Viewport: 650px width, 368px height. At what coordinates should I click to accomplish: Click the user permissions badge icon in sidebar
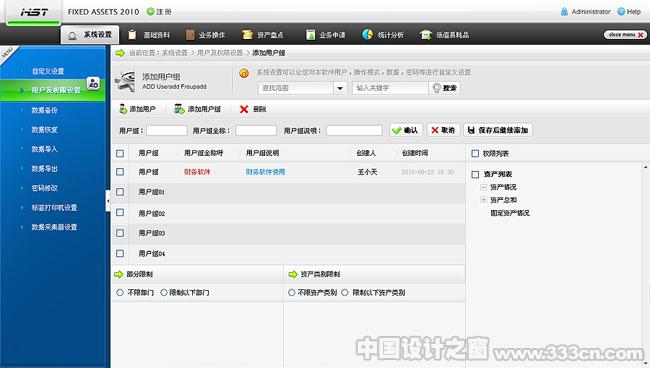[93, 83]
